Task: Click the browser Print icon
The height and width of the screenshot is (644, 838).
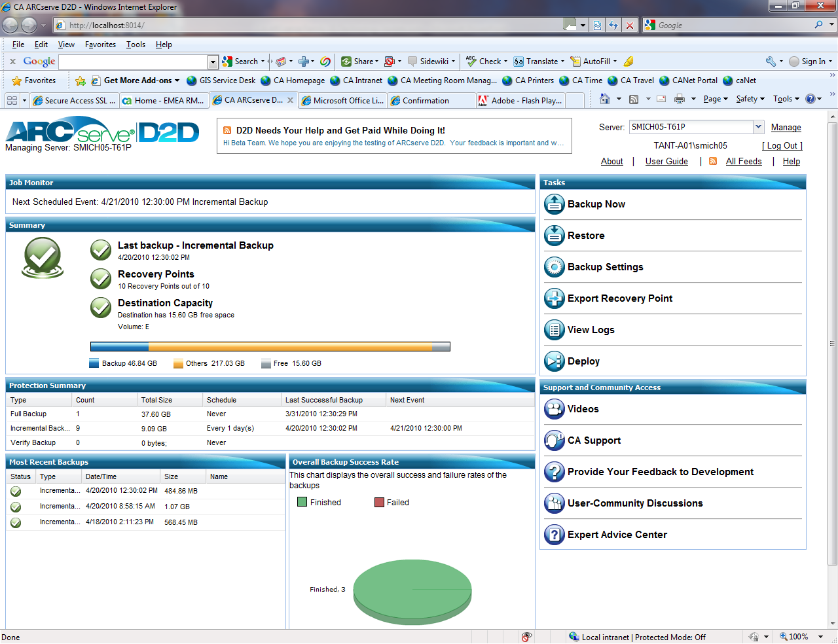Action: (x=680, y=99)
